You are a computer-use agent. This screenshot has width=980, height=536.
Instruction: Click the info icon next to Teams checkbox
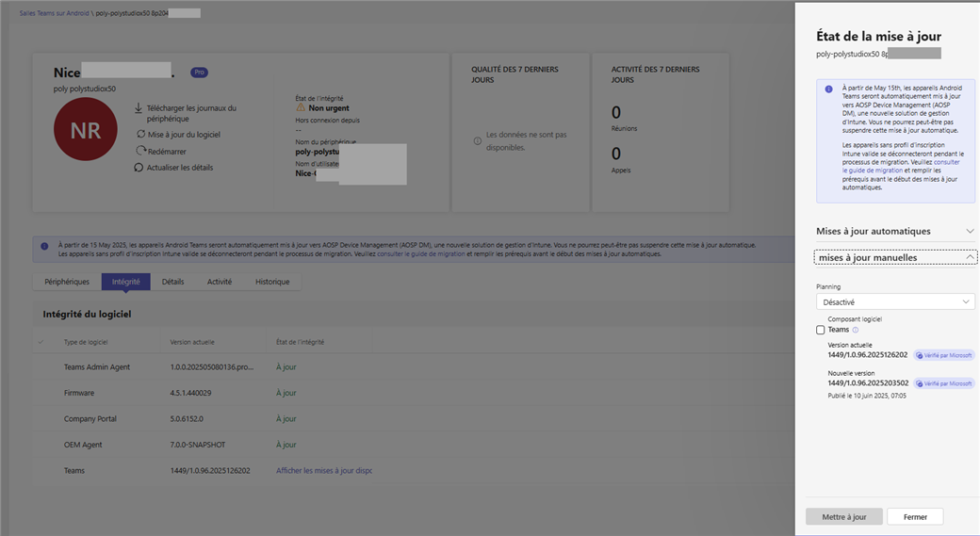coord(856,330)
